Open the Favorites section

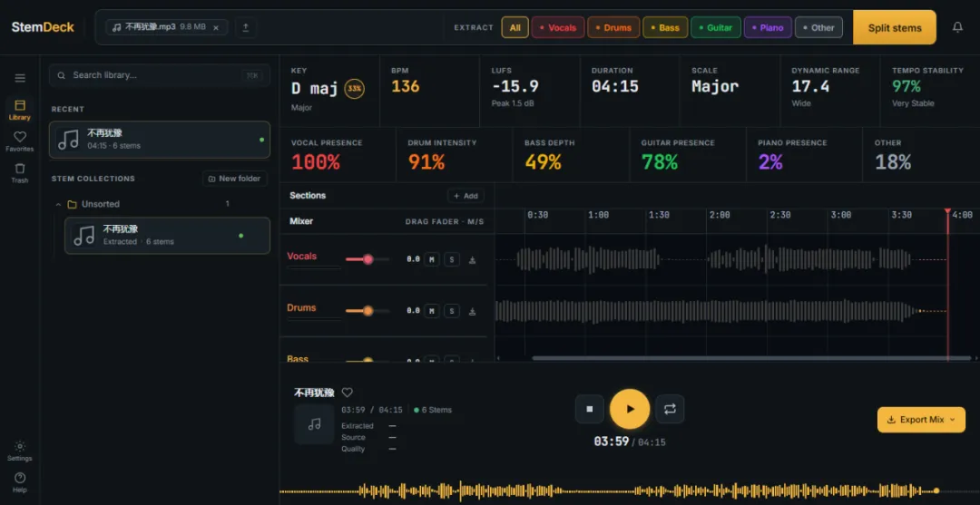(x=20, y=141)
